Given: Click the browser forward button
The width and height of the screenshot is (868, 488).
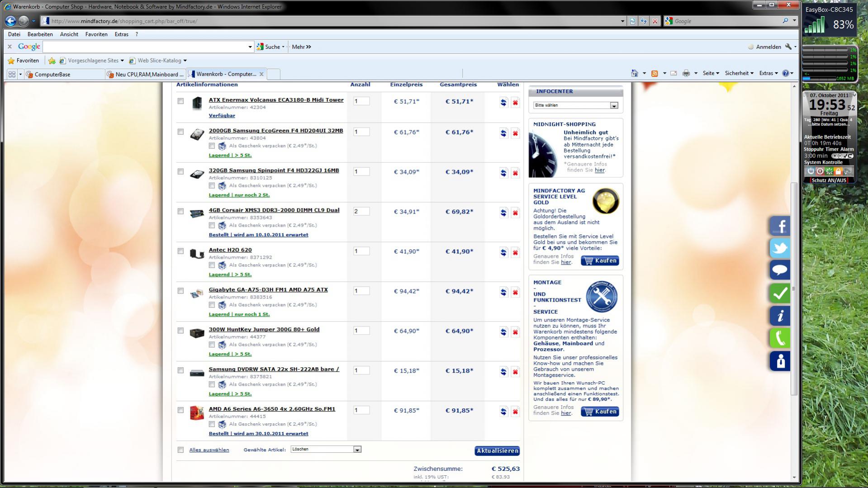Looking at the screenshot, I should point(24,21).
